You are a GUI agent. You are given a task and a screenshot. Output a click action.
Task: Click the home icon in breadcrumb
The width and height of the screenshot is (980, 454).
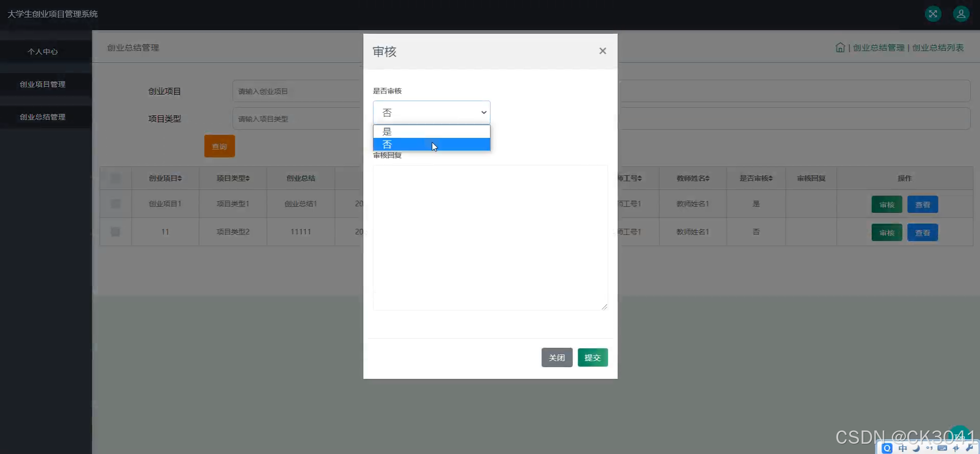click(840, 47)
